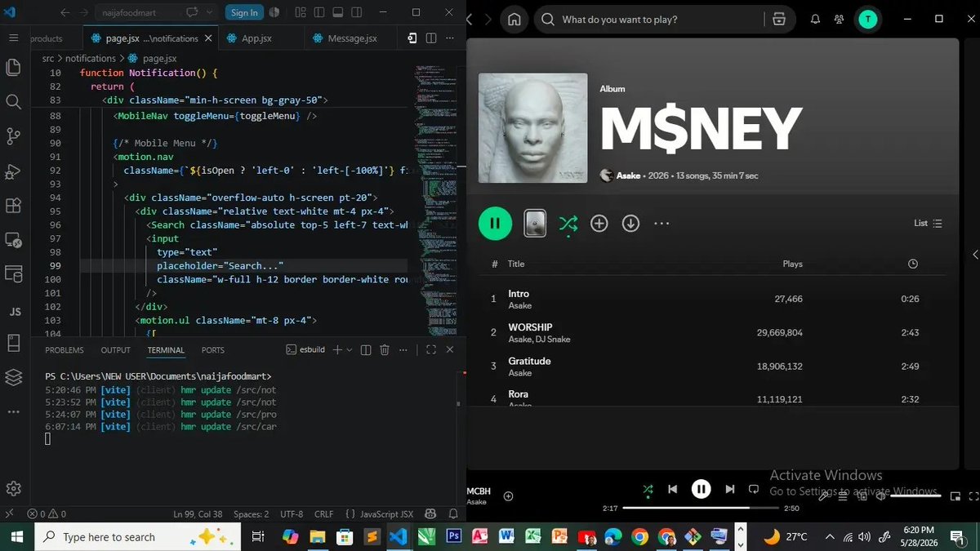This screenshot has height=551, width=980.
Task: Click notifications breadcrumb in VS Code
Action: coord(91,59)
